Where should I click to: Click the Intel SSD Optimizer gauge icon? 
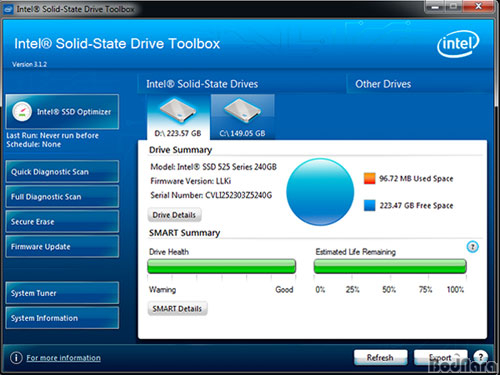(x=22, y=111)
